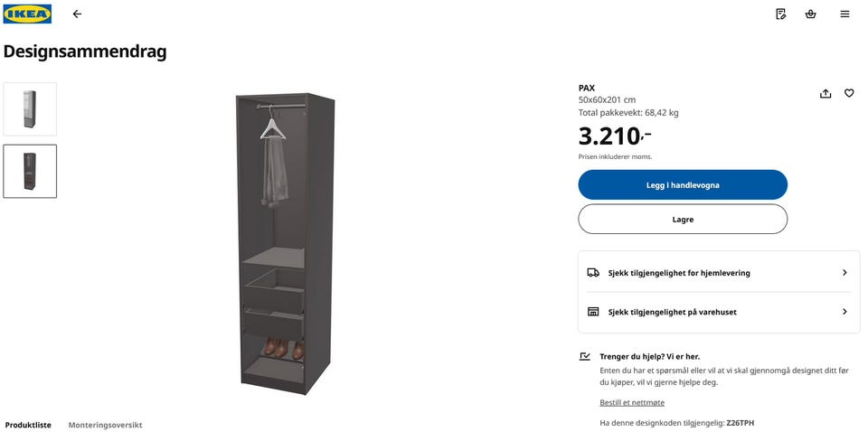Image resolution: width=868 pixels, height=432 pixels.
Task: Open the shopping basket icon
Action: (x=811, y=14)
